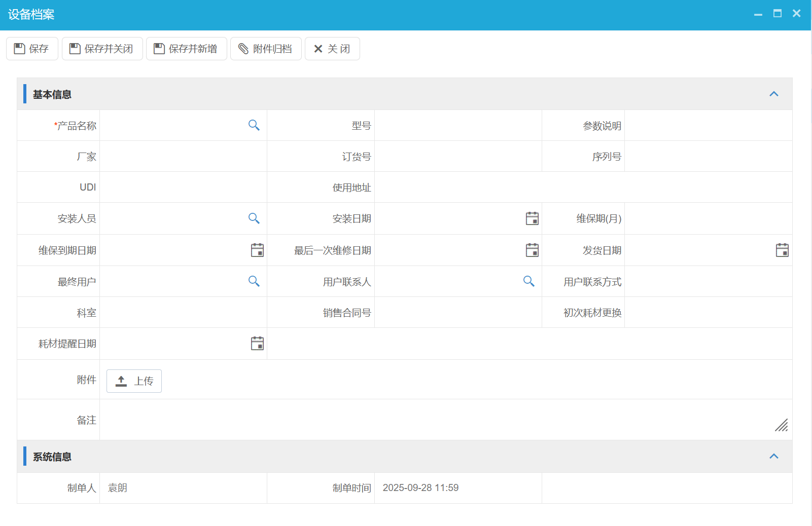
Task: Open the 发货日期 calendar picker icon
Action: [783, 250]
